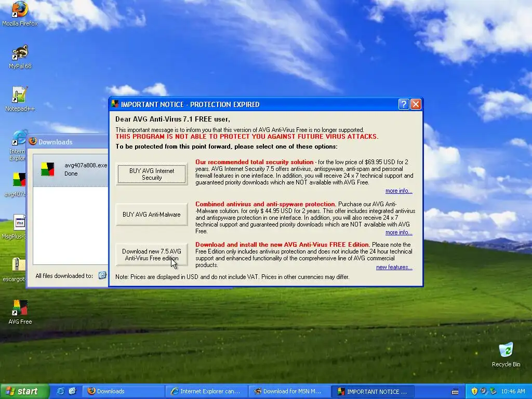Close the Protection Expired notice
Image resolution: width=532 pixels, height=399 pixels.
click(416, 104)
